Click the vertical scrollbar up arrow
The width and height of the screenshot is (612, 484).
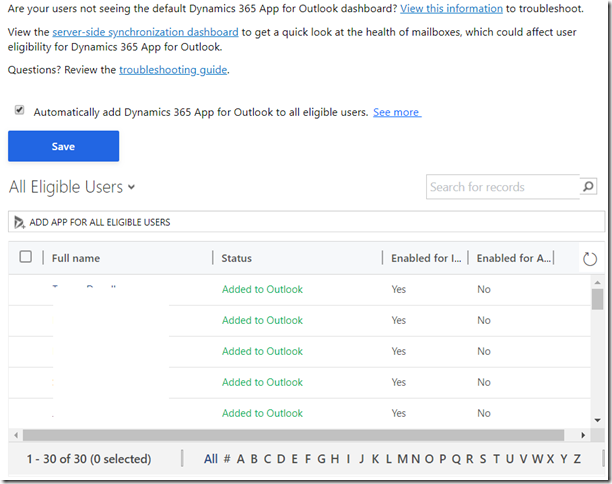tap(597, 282)
